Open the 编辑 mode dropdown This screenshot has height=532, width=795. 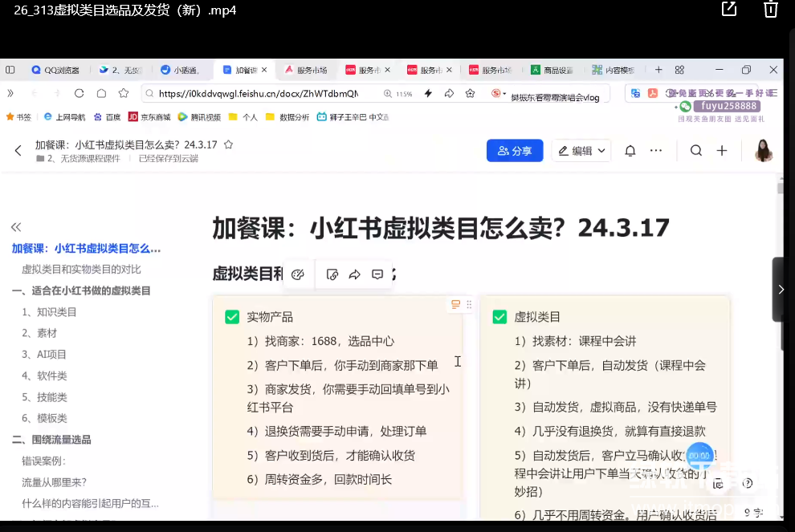pyautogui.click(x=581, y=151)
